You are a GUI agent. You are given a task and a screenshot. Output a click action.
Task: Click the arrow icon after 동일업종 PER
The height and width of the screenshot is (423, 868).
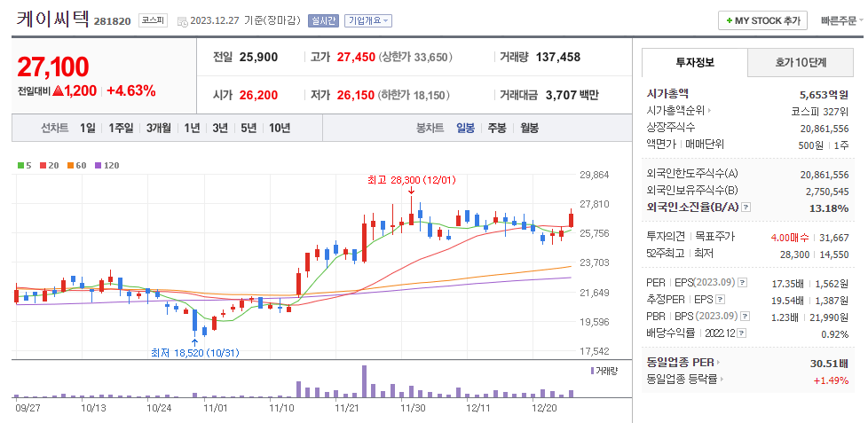[x=719, y=363]
